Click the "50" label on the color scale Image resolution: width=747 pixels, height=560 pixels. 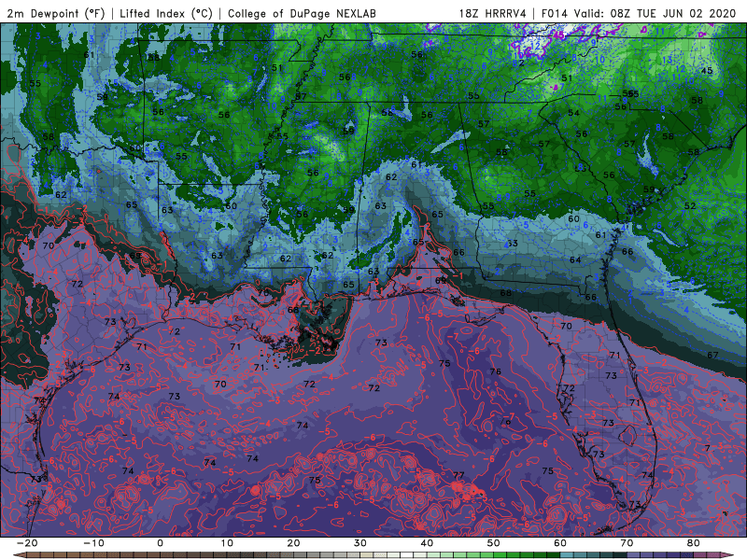click(494, 543)
